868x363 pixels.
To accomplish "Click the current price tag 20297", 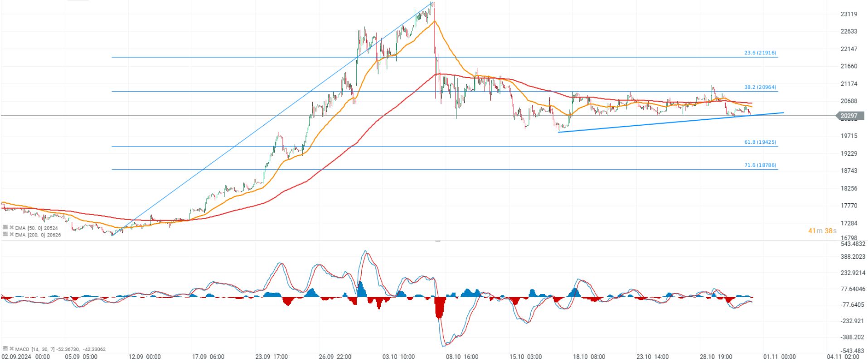I will (849, 116).
